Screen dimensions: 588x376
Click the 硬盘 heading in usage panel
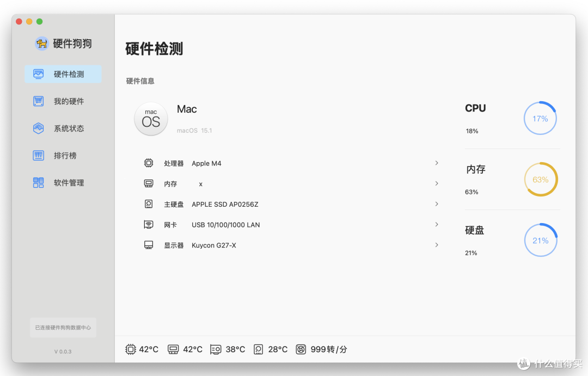pos(474,230)
